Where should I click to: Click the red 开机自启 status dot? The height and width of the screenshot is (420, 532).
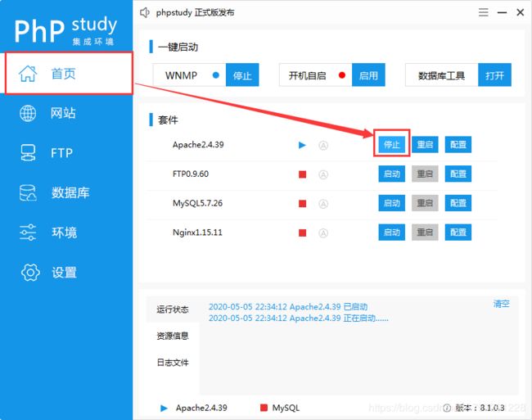tap(341, 75)
